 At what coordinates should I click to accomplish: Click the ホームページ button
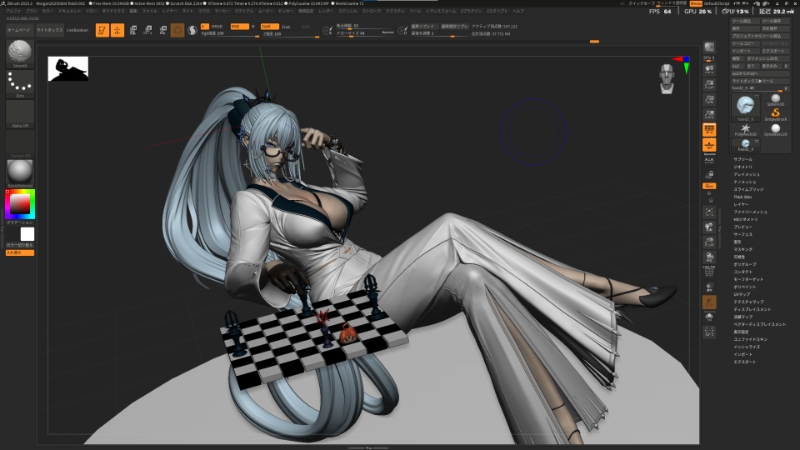point(19,31)
